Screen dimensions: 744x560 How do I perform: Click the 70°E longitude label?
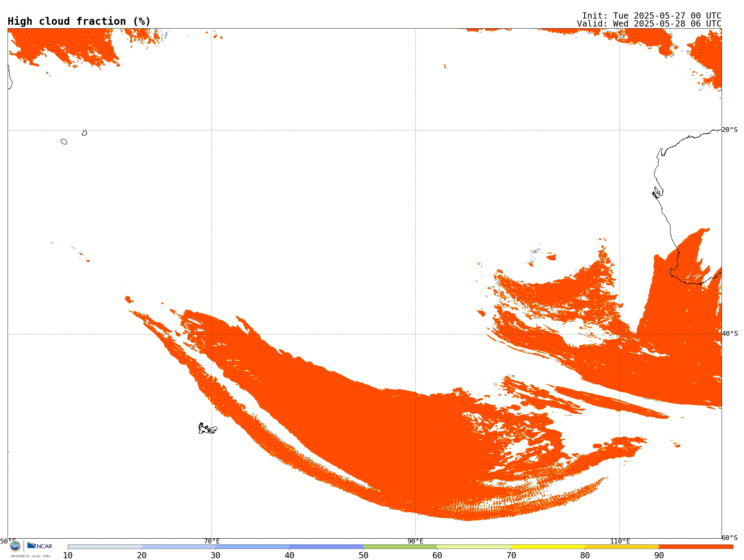(212, 541)
